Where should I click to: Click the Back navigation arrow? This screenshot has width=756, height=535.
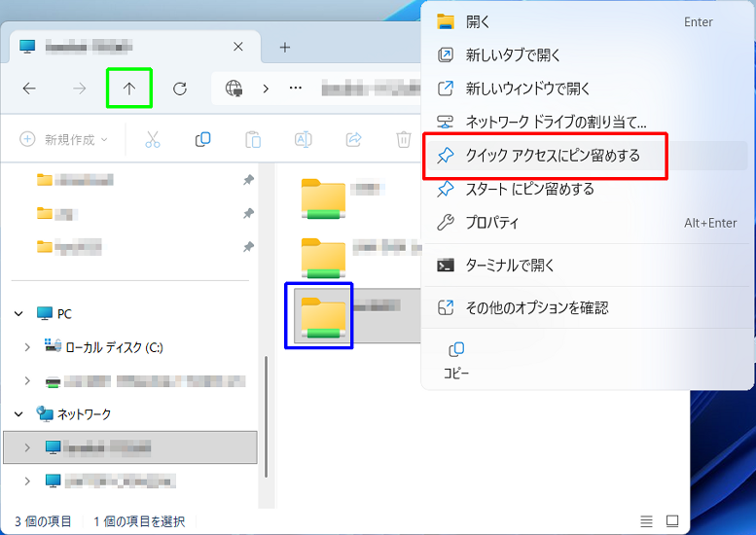click(x=29, y=89)
